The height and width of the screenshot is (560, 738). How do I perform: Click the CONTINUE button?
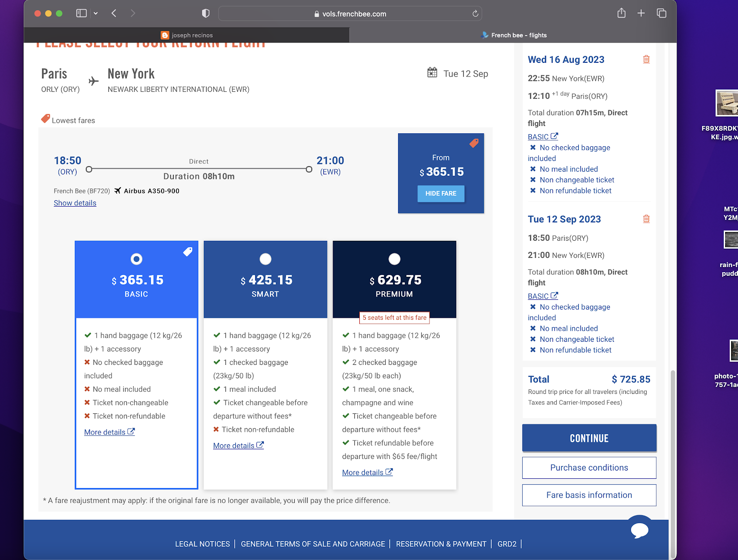point(589,438)
